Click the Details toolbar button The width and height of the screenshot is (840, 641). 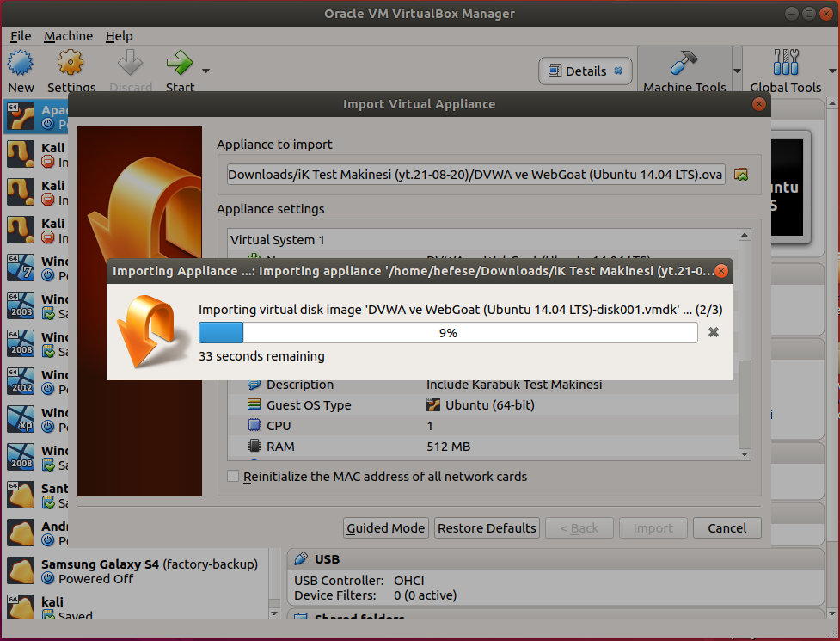[x=585, y=71]
